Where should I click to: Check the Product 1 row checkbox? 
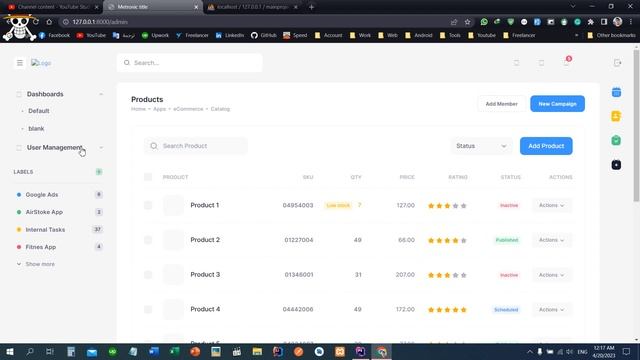[148, 205]
